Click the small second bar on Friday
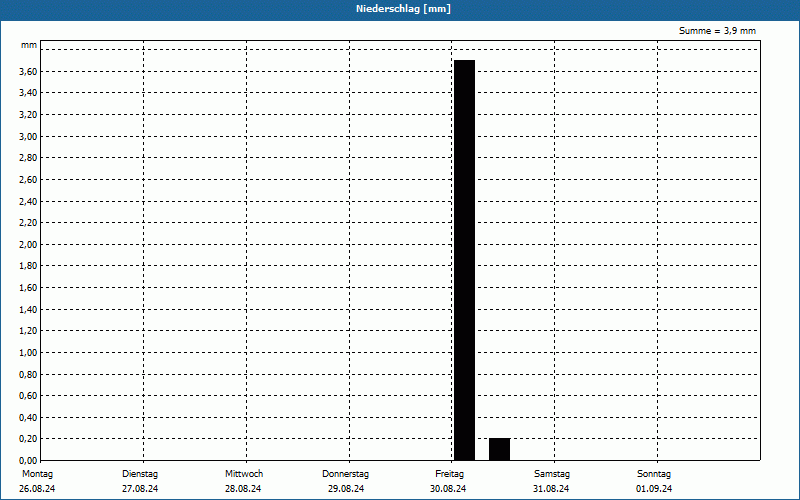Screen dimensions: 800x500 tap(499, 449)
